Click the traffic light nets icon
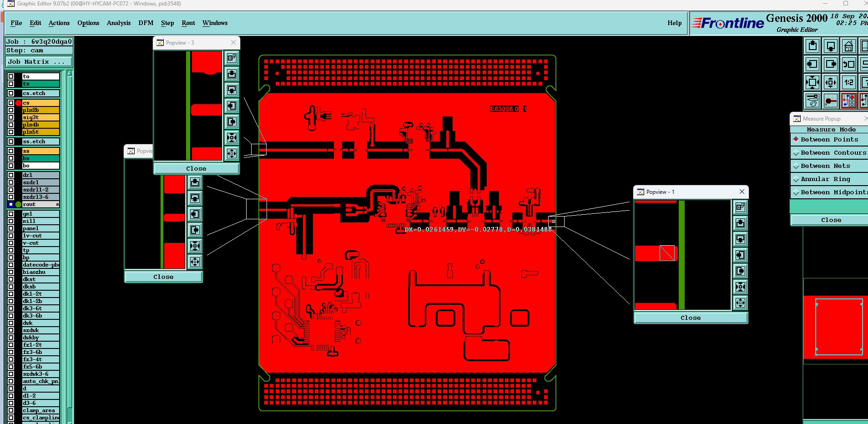Viewport: 868px width, 424px height. 848,101
